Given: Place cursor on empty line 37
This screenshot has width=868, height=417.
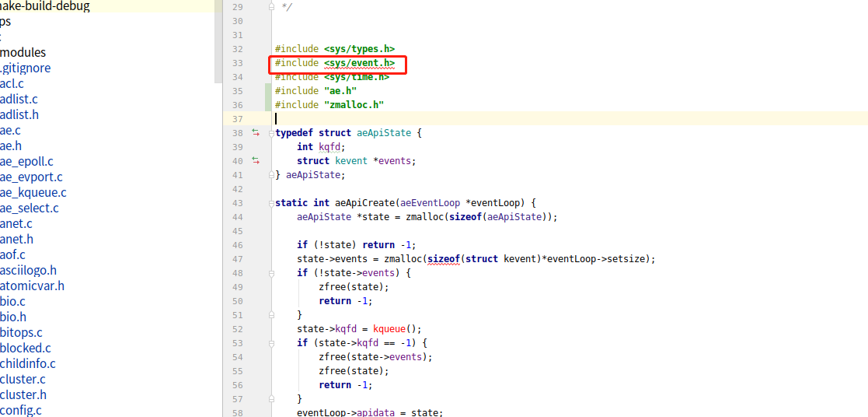Looking at the screenshot, I should coord(466,119).
